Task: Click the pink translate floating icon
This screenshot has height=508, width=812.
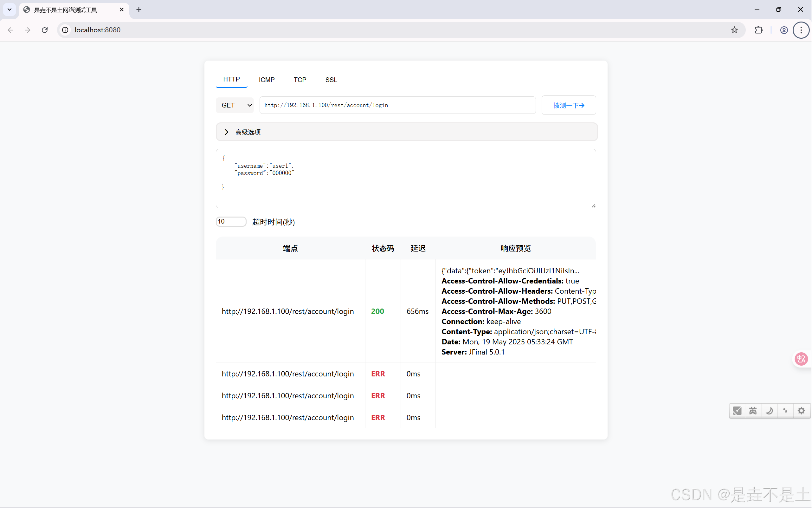Action: tap(801, 359)
